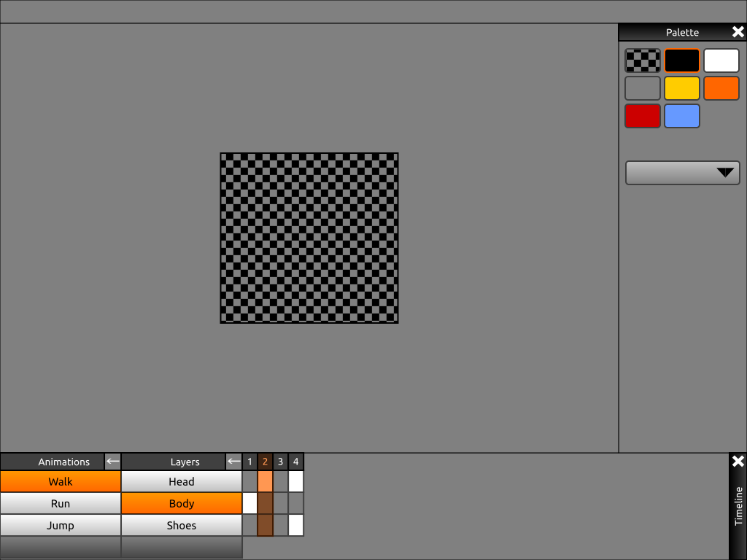Select the transparent checkered palette swatch
747x560 pixels.
click(642, 61)
